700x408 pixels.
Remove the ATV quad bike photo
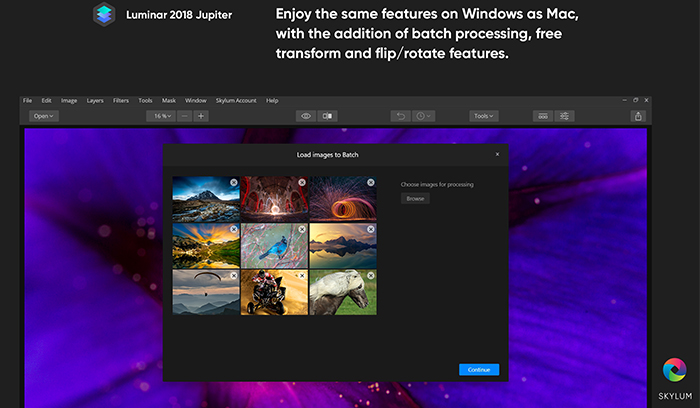tap(302, 276)
